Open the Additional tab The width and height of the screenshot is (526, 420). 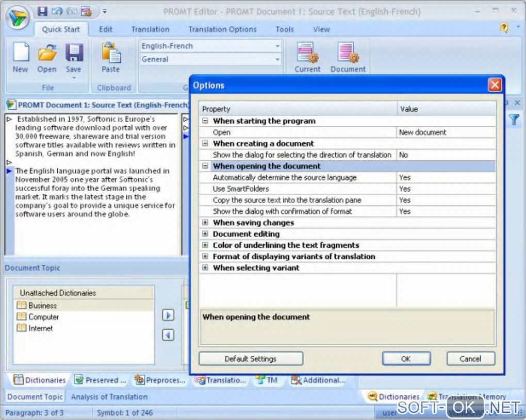(x=318, y=380)
